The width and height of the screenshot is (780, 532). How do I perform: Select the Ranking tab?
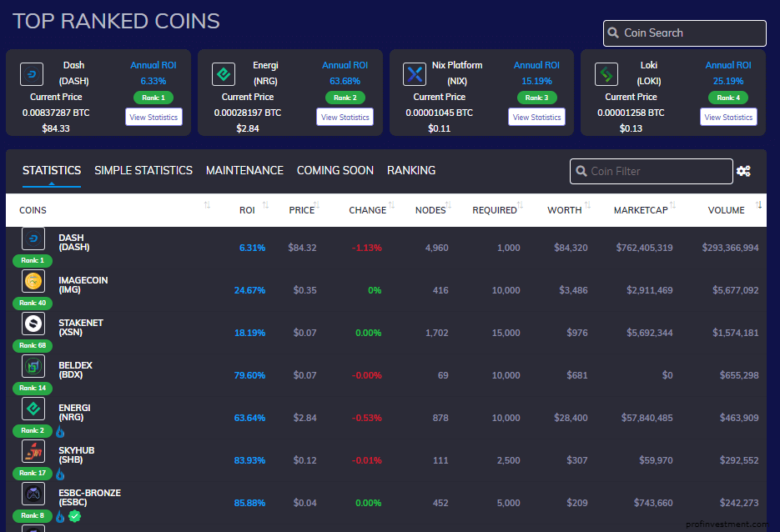click(x=411, y=170)
